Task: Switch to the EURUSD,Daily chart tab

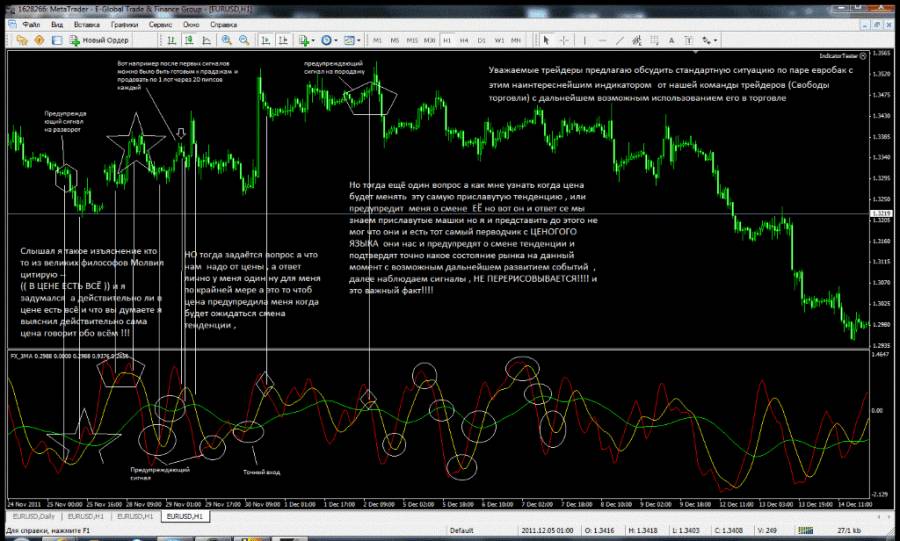Action: 33,516
